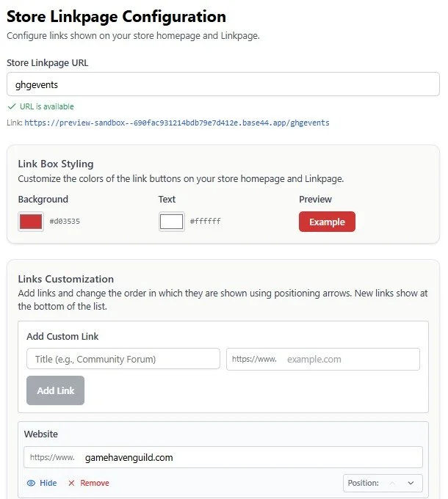This screenshot has width=448, height=499.
Task: Click the greyed-out Position up arrow
Action: pyautogui.click(x=393, y=483)
